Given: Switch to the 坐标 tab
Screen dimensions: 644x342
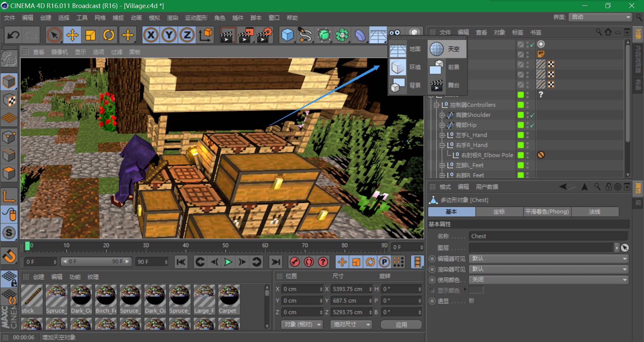Looking at the screenshot, I should (499, 212).
